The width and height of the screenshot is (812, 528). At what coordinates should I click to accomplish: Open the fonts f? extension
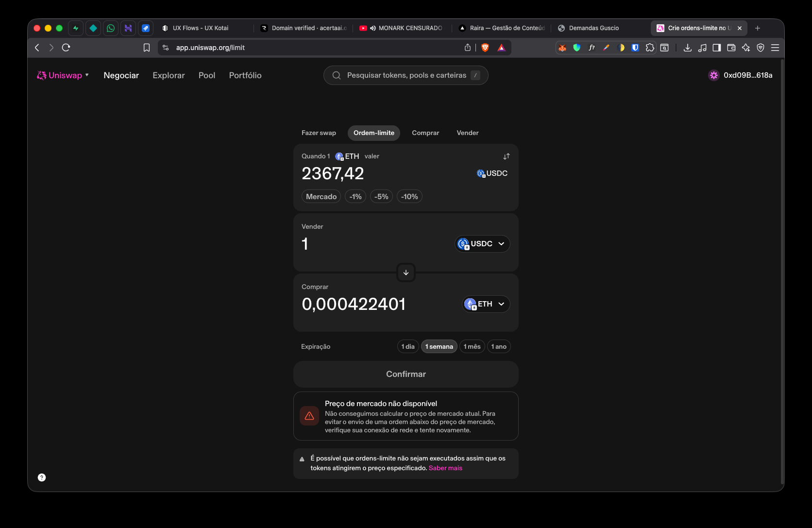[x=592, y=48]
